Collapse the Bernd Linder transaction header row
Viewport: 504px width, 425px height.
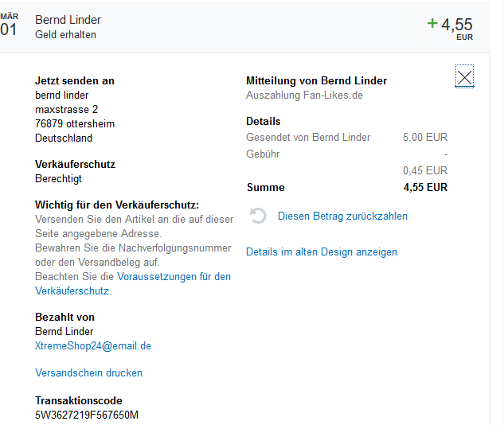239,27
